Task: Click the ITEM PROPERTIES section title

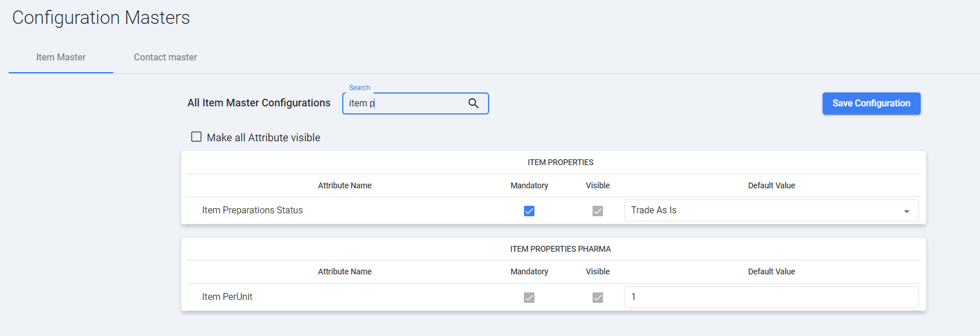Action: pyautogui.click(x=561, y=162)
